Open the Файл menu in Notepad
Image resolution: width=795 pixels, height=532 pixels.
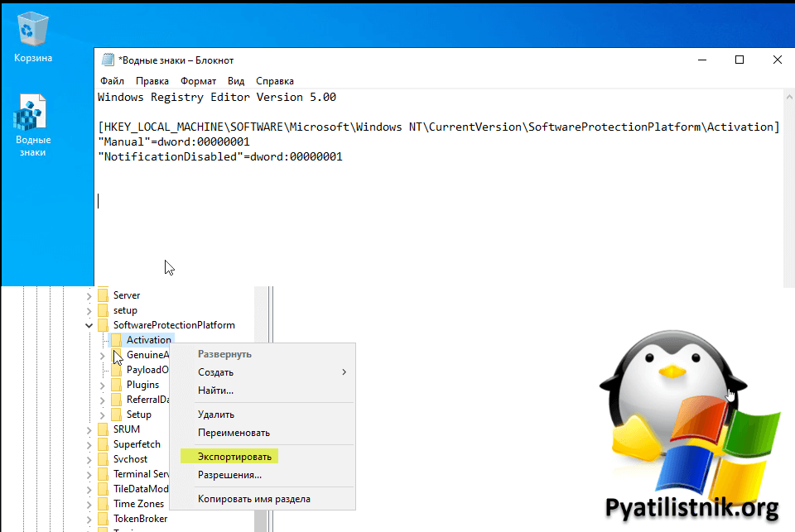point(112,81)
